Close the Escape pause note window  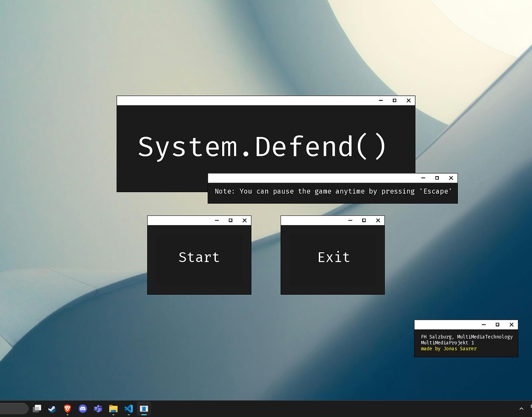(x=451, y=178)
